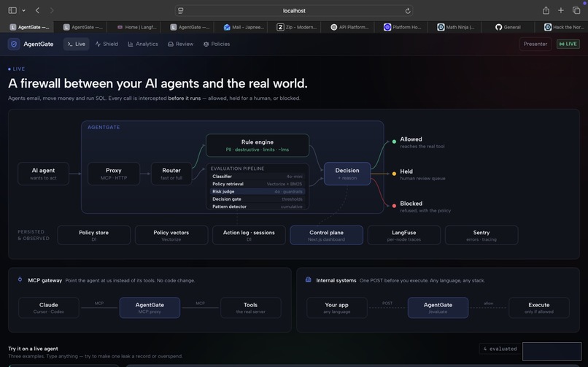This screenshot has width=588, height=367.
Task: Click the Control plane card
Action: 326,235
